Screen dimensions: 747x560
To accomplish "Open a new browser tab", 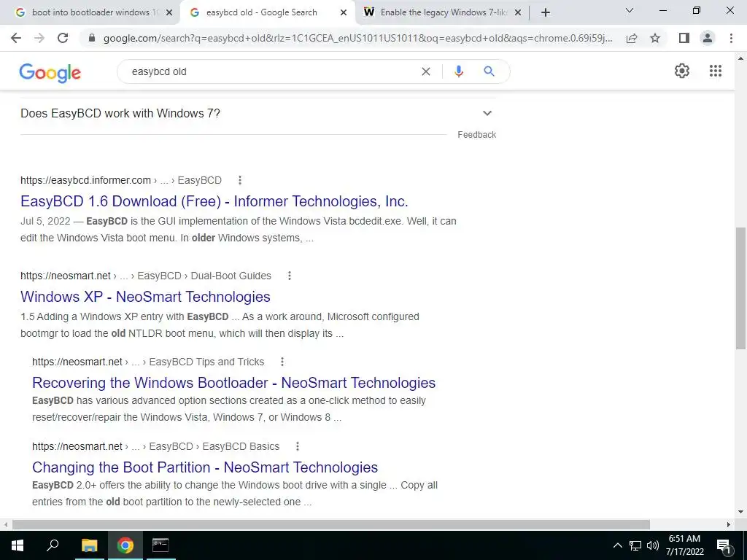I will [546, 12].
